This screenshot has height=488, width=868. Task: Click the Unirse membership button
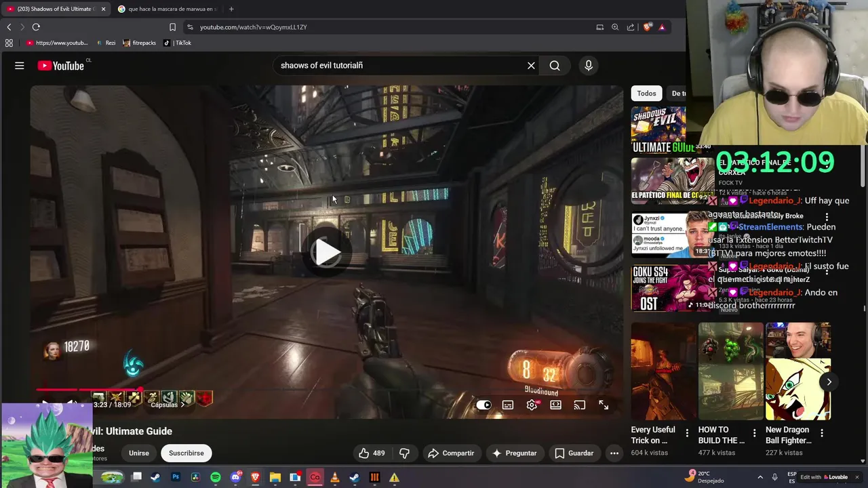[139, 453]
